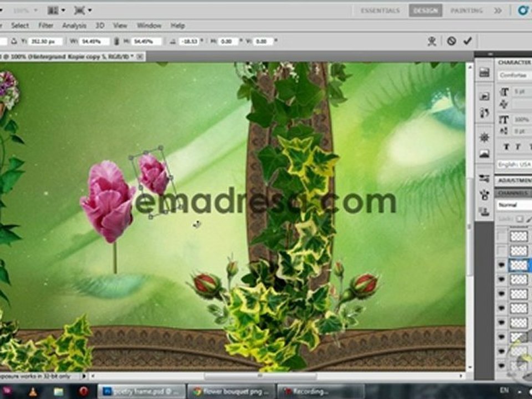The image size is (532, 399).
Task: Switch to the Design workspace
Action: coord(426,11)
